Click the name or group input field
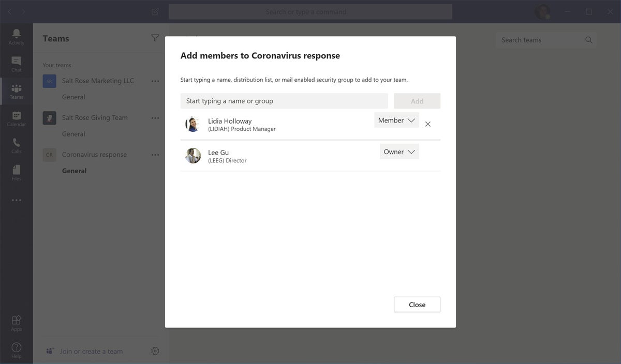This screenshot has height=364, width=621. point(284,101)
